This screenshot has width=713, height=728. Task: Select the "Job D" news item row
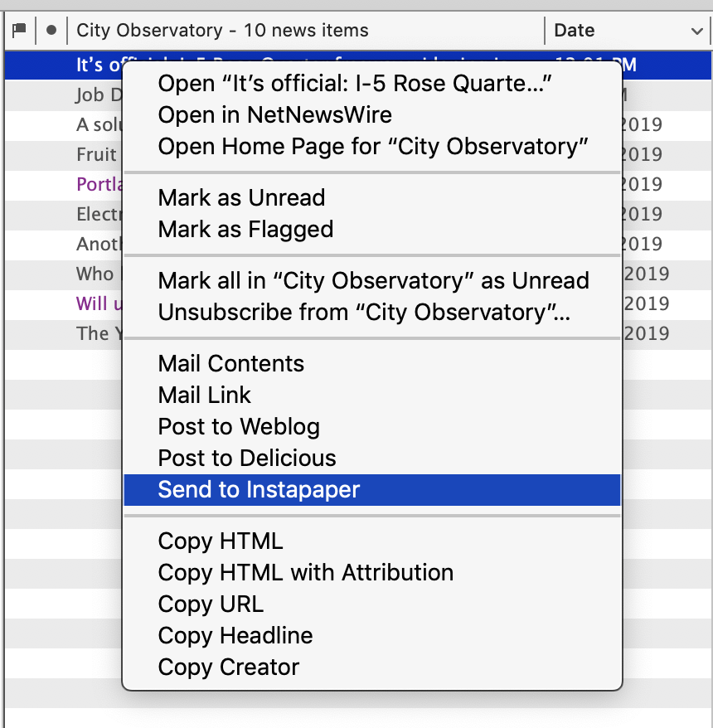pos(63,95)
